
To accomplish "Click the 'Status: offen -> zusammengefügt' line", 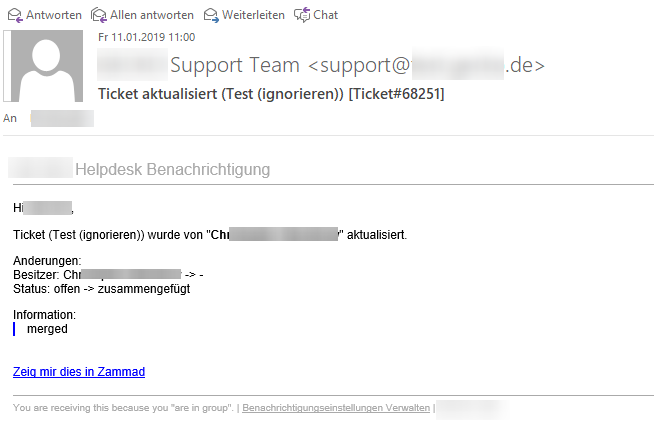I will 101,289.
